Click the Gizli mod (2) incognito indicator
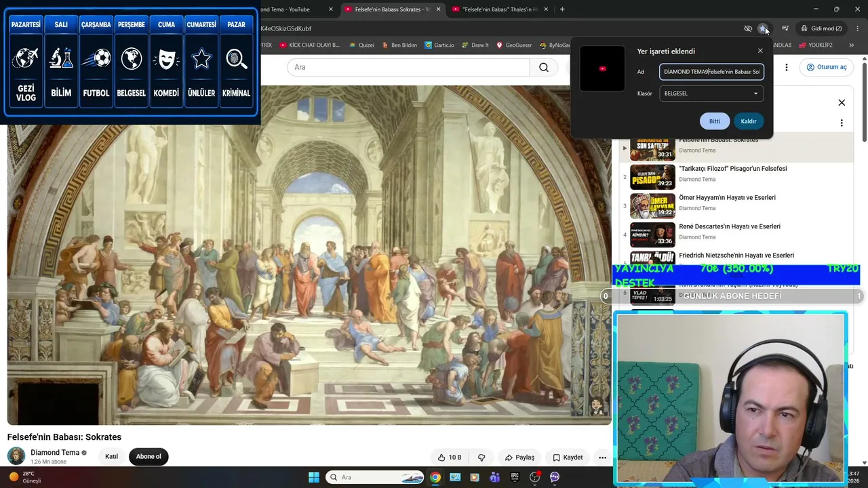This screenshot has width=868, height=488. (x=821, y=28)
